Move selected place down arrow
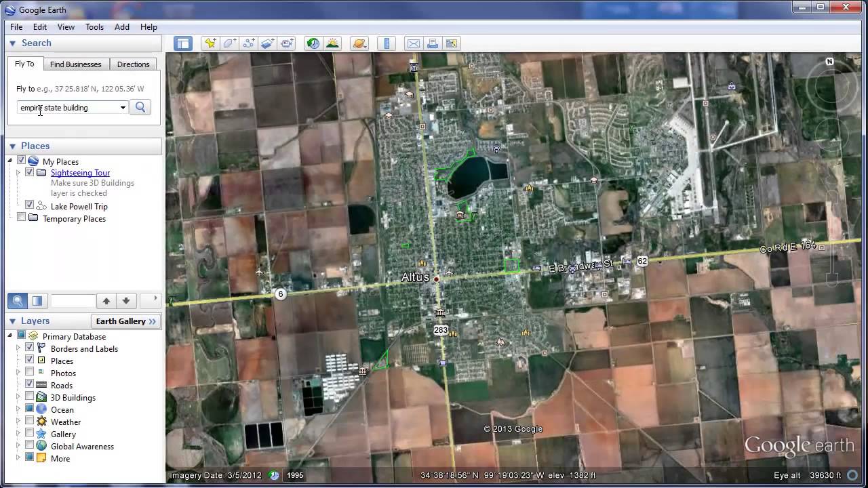The width and height of the screenshot is (868, 488). (126, 301)
